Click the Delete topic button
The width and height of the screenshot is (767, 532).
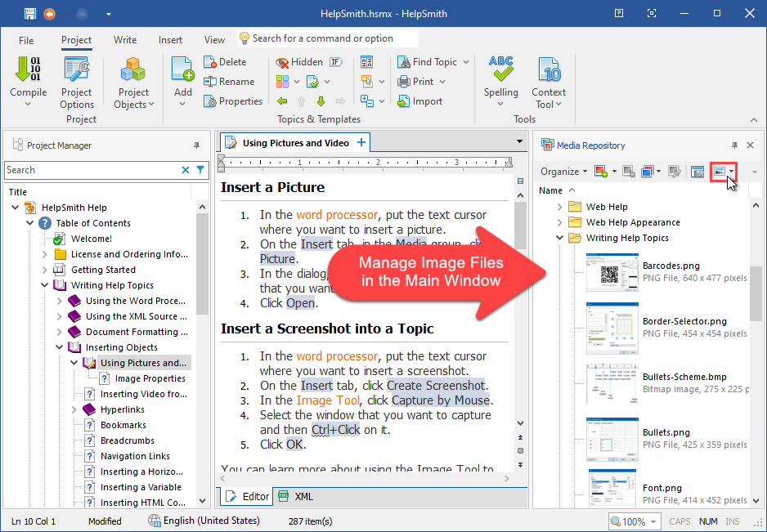pyautogui.click(x=225, y=62)
